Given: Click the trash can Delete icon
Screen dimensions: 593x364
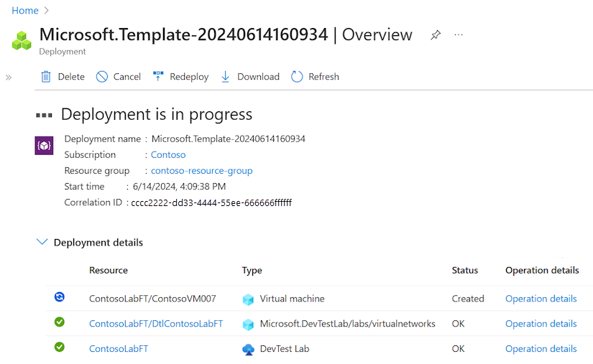Looking at the screenshot, I should (x=46, y=77).
